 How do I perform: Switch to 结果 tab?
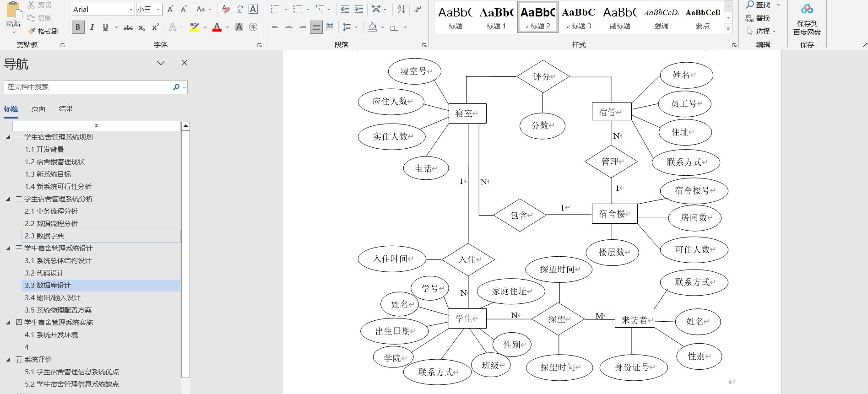(66, 108)
